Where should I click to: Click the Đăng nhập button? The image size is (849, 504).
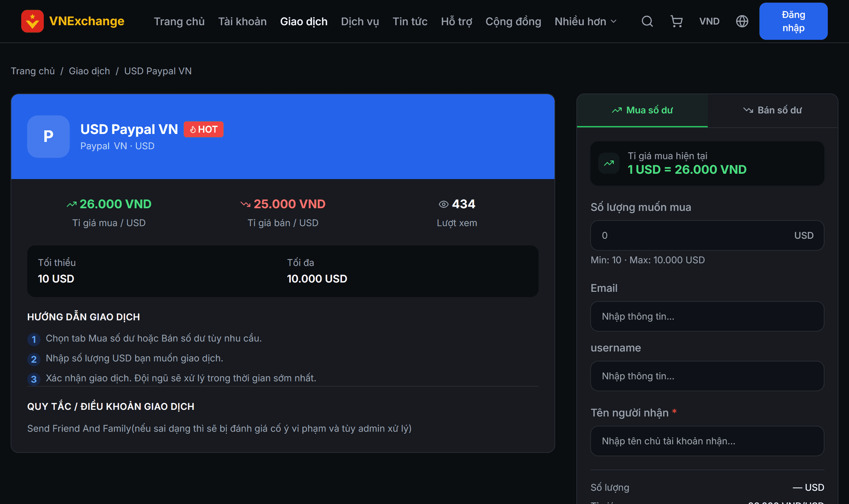pyautogui.click(x=793, y=21)
